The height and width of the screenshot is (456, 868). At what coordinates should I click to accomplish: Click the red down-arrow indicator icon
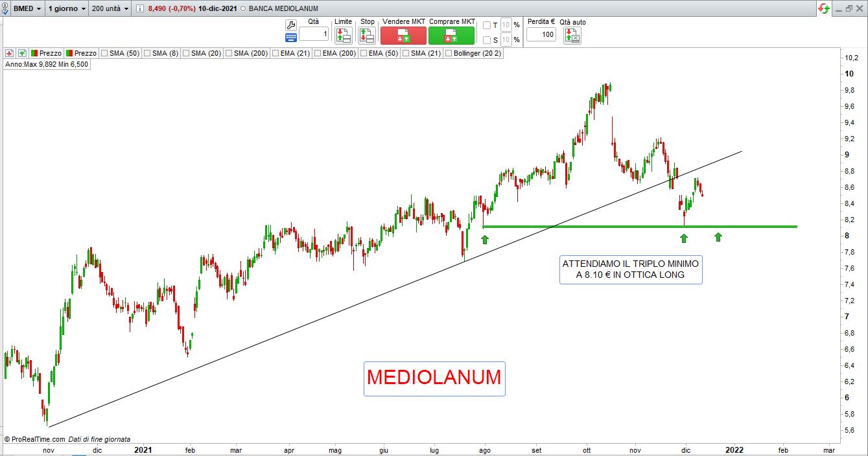(x=9, y=53)
